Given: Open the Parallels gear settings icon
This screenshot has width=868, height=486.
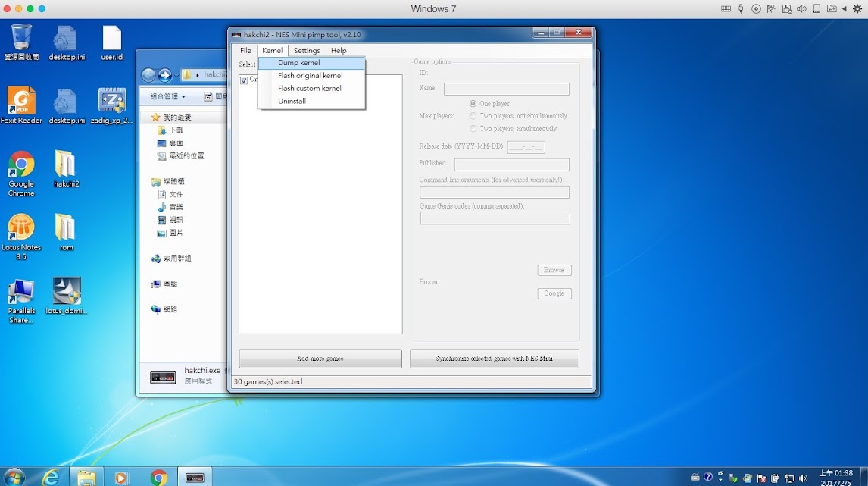Looking at the screenshot, I should (857, 9).
